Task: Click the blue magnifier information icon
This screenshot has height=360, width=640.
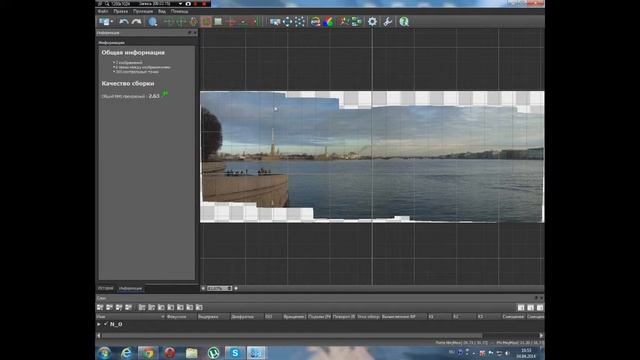Action: pos(153,22)
